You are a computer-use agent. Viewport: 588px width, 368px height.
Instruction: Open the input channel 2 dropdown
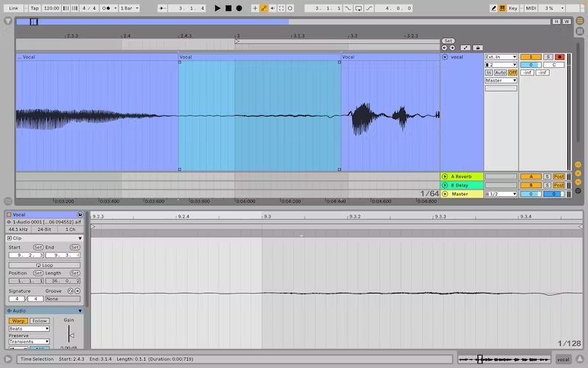pyautogui.click(x=501, y=65)
